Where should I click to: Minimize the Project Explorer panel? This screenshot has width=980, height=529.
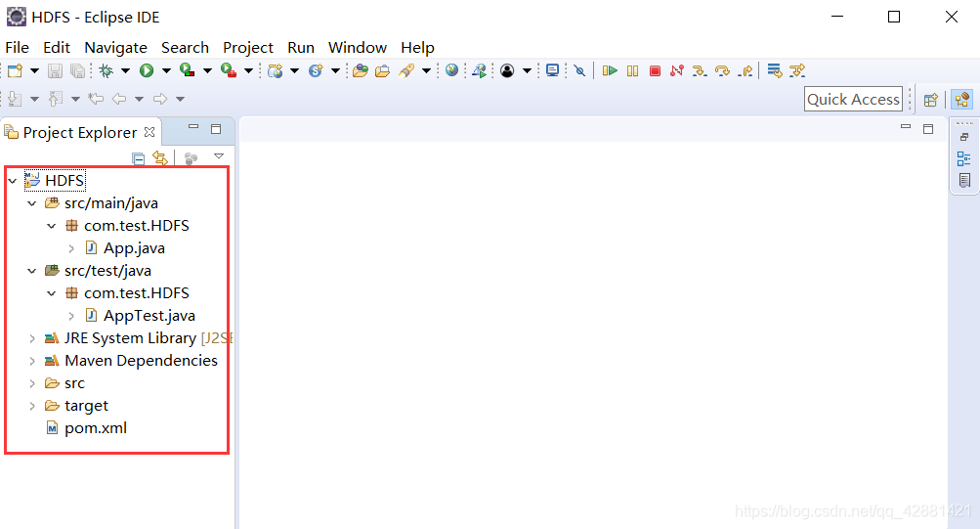pos(193,127)
